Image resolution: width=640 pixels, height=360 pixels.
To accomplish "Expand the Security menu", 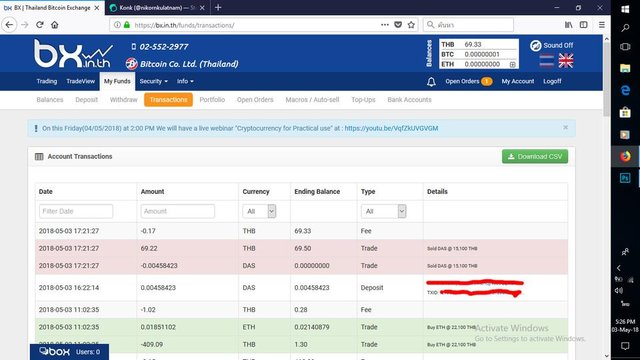I will [x=153, y=81].
